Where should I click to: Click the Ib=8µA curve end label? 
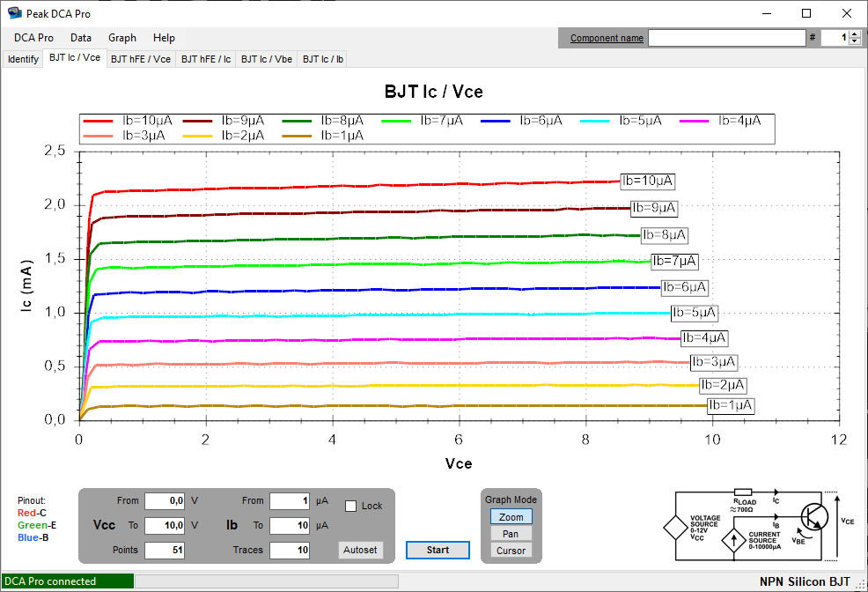coord(665,235)
